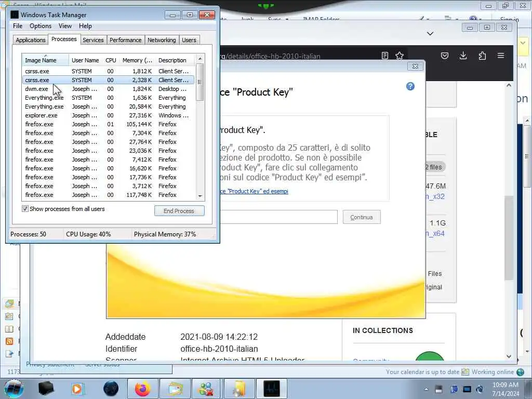
Task: Open Feeds RSS icon in Live Mail sidebar
Action: (9, 341)
